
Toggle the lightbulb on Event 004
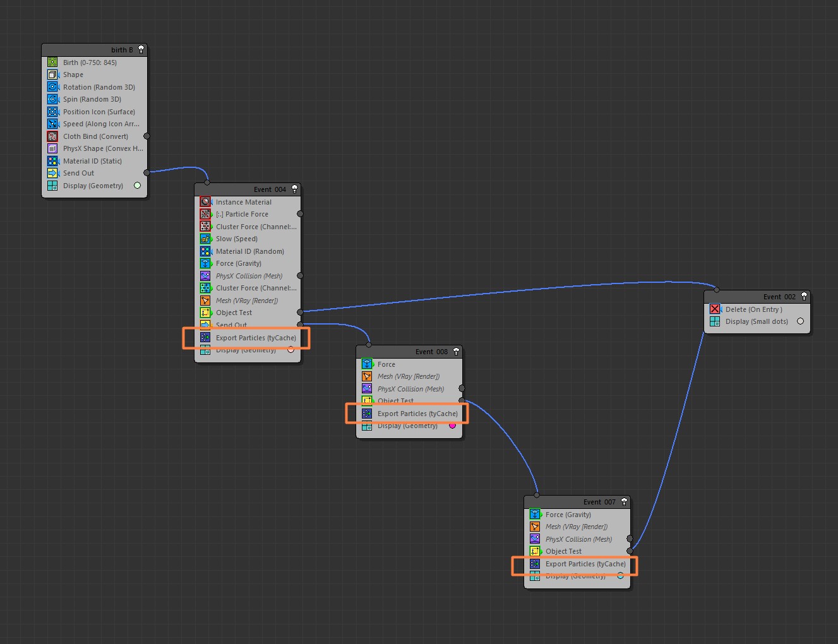click(294, 189)
